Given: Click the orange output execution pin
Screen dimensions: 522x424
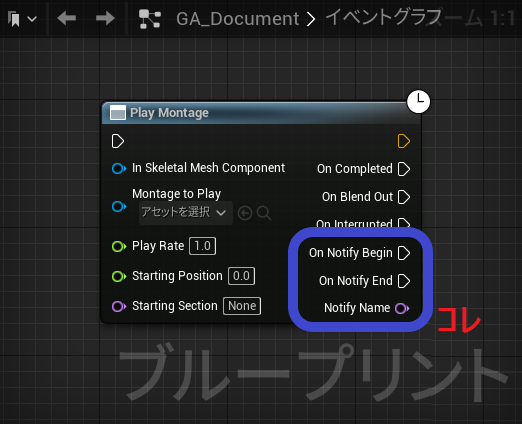Looking at the screenshot, I should point(404,141).
